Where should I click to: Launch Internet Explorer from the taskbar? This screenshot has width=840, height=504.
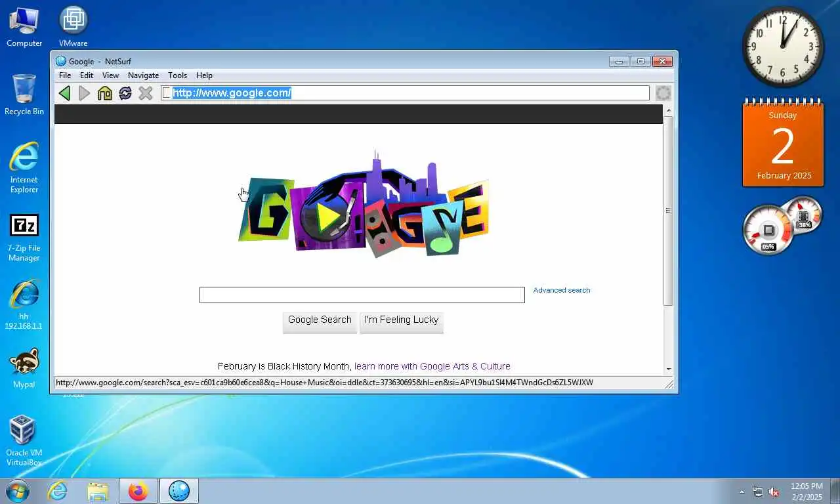58,491
